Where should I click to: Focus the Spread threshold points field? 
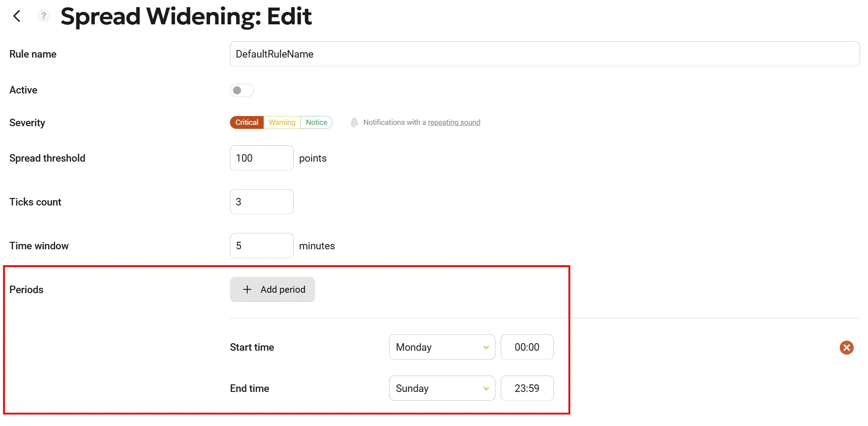[261, 158]
